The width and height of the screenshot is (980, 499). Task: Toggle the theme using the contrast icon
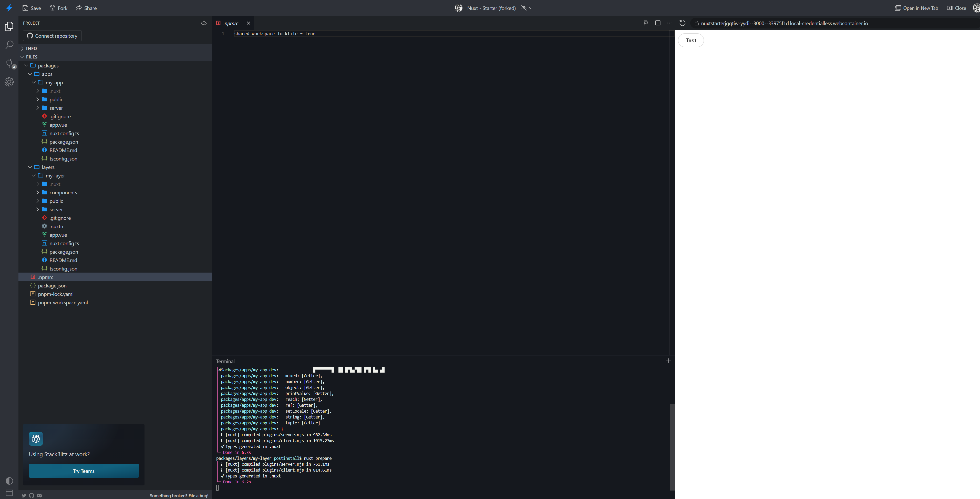pos(9,481)
